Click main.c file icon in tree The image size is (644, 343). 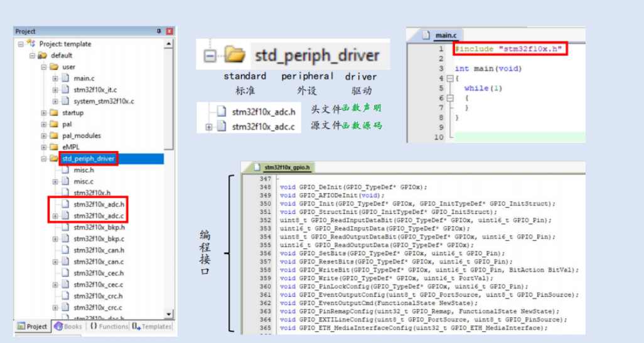tap(65, 78)
